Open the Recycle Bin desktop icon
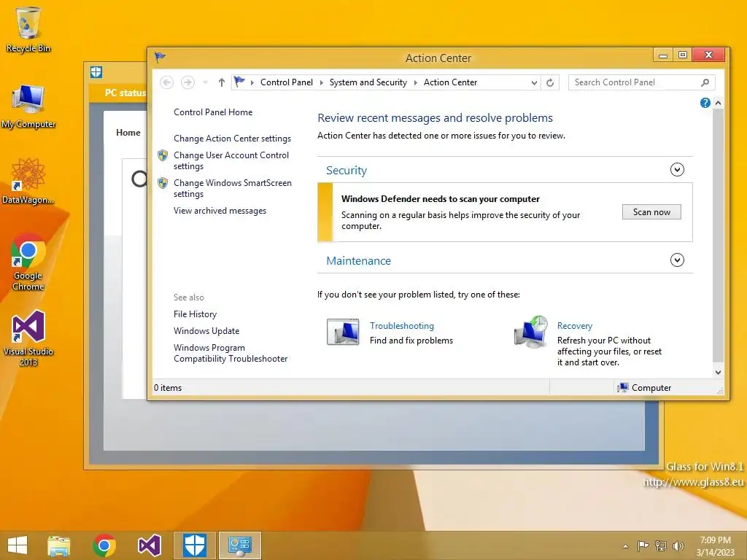The height and width of the screenshot is (560, 747). [x=28, y=28]
